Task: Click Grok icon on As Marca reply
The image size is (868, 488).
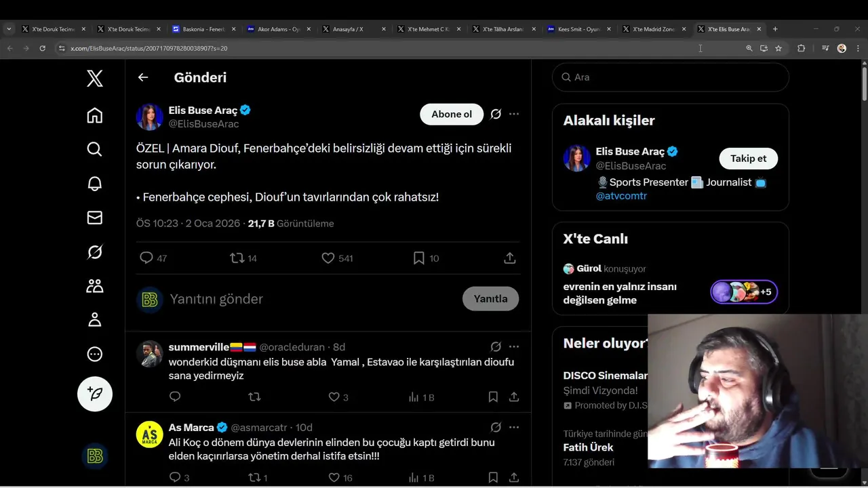Action: [496, 427]
